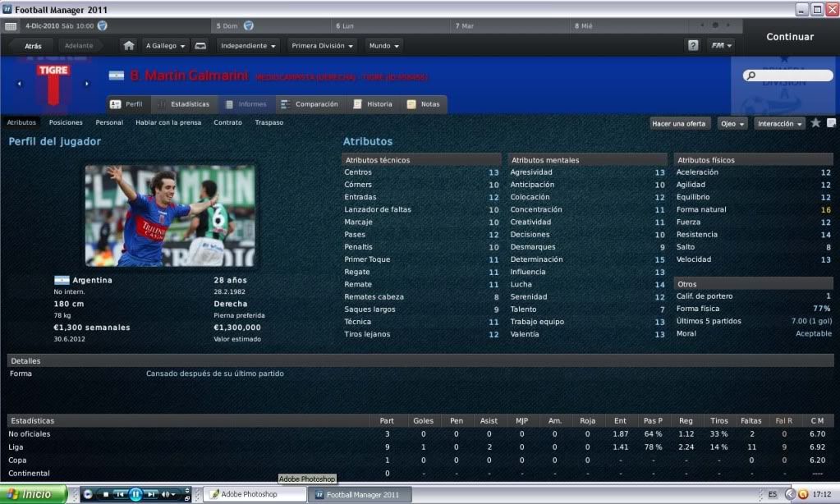Add player to shortlist with star icon
Viewport: 840px width, 504px height.
[815, 123]
